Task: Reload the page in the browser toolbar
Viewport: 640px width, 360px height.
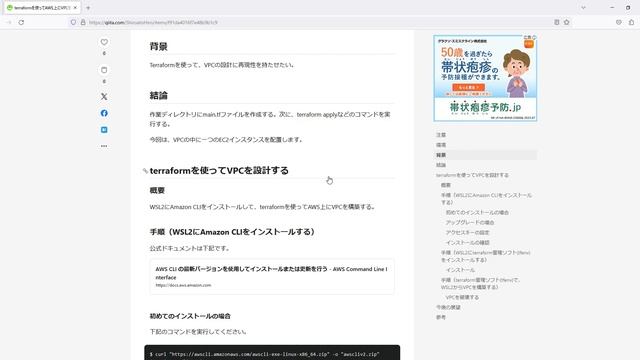Action: 21,22
